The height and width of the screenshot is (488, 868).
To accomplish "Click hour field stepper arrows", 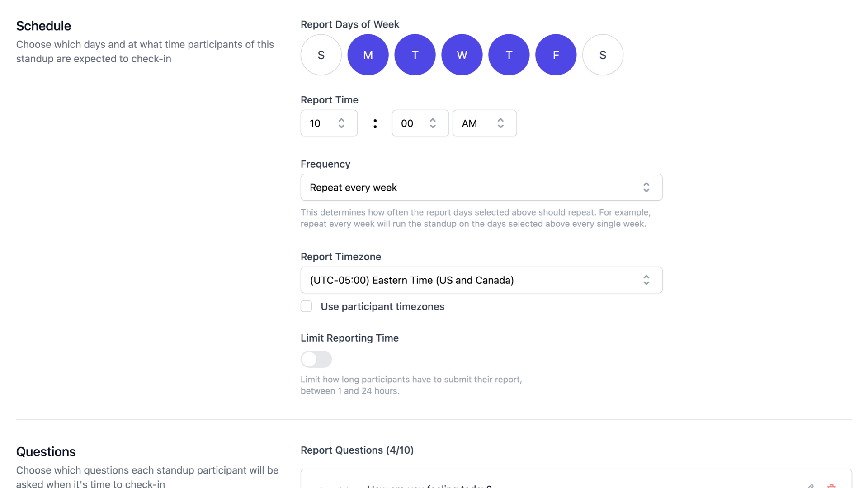I will (342, 123).
